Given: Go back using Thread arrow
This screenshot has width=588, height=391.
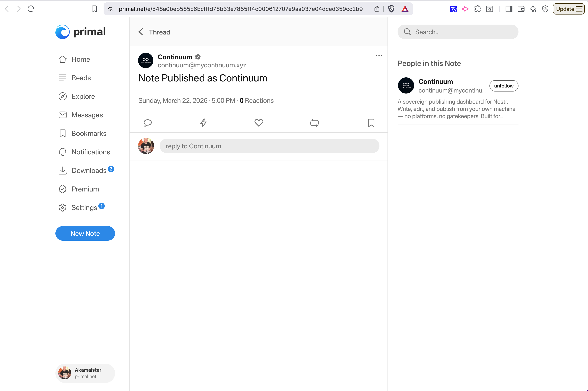Looking at the screenshot, I should (x=141, y=32).
